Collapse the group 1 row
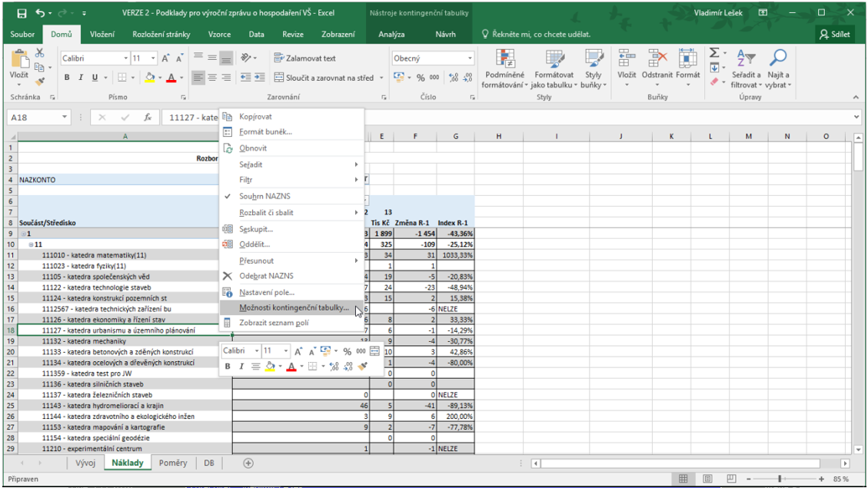868x488 pixels. [x=24, y=234]
